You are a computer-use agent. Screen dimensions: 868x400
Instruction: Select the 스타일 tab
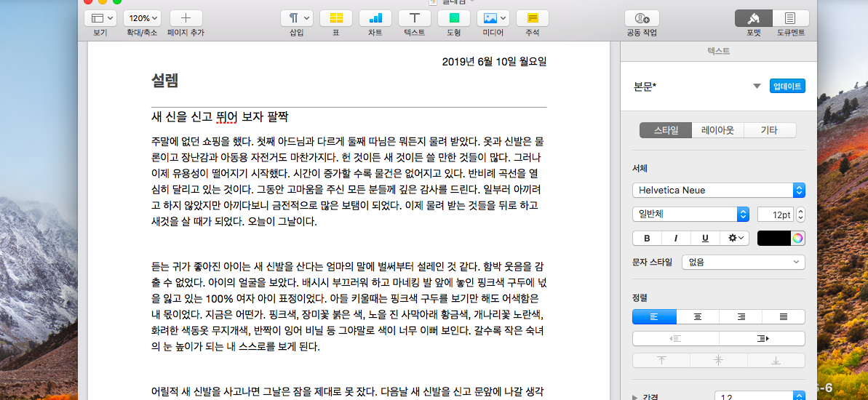click(x=666, y=131)
